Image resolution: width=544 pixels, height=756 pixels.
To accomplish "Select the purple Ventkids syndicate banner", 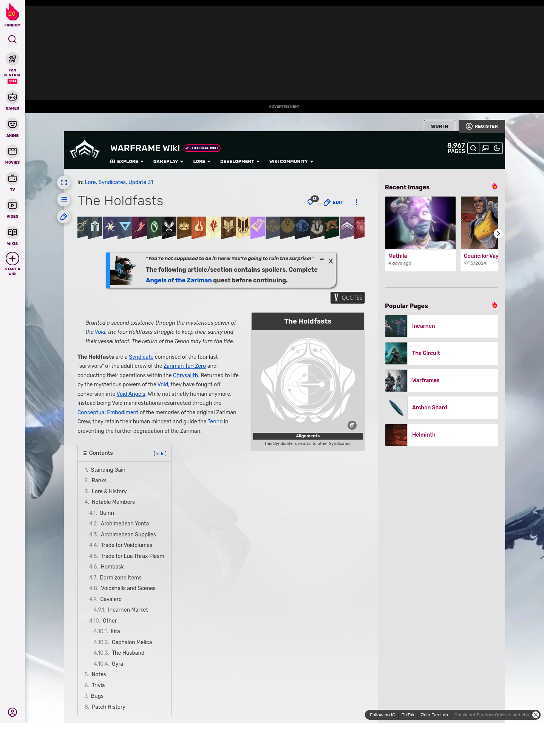I will pyautogui.click(x=258, y=228).
